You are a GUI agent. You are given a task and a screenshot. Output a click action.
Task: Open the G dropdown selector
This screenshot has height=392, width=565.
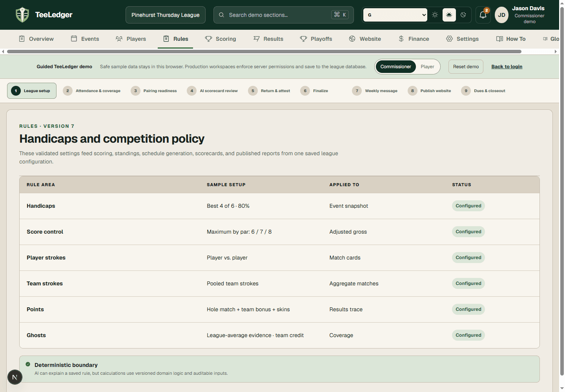coord(395,15)
